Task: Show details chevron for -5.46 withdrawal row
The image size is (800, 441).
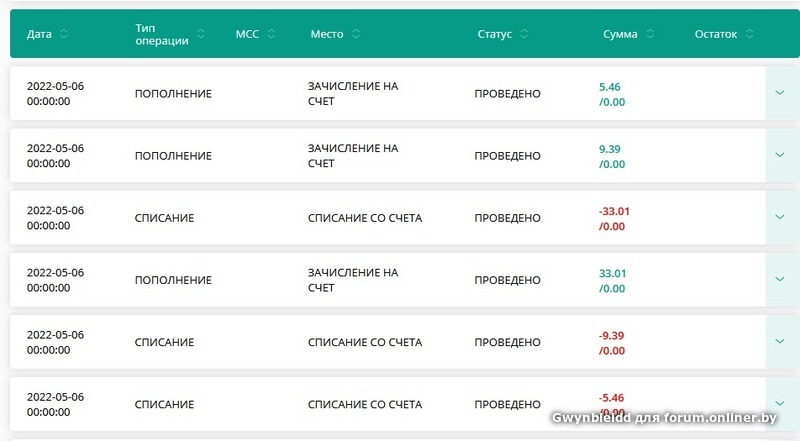Action: click(780, 404)
